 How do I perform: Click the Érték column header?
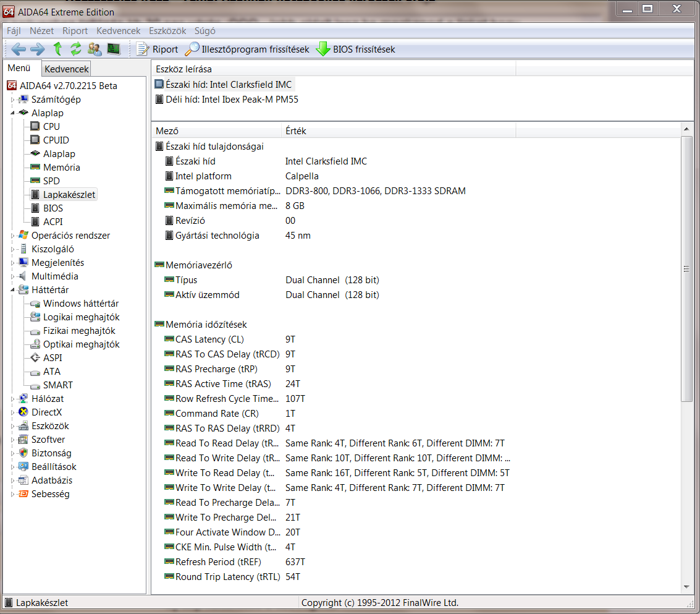click(x=398, y=131)
